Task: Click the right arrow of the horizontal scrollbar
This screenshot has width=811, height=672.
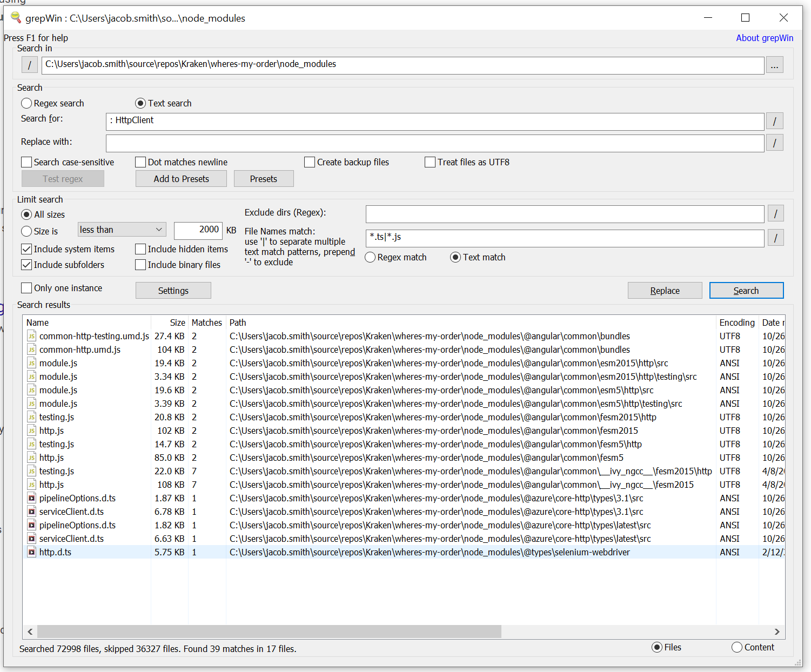Action: [777, 631]
